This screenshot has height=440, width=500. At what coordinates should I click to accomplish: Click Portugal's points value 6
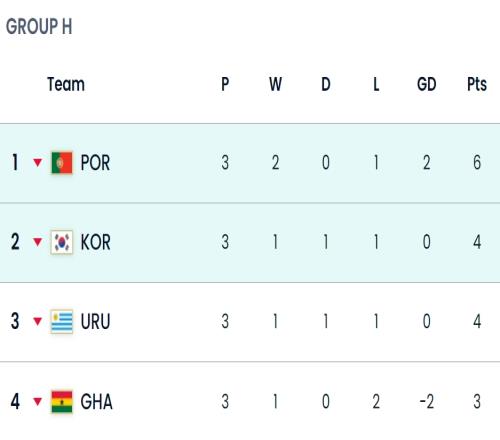coord(477,163)
